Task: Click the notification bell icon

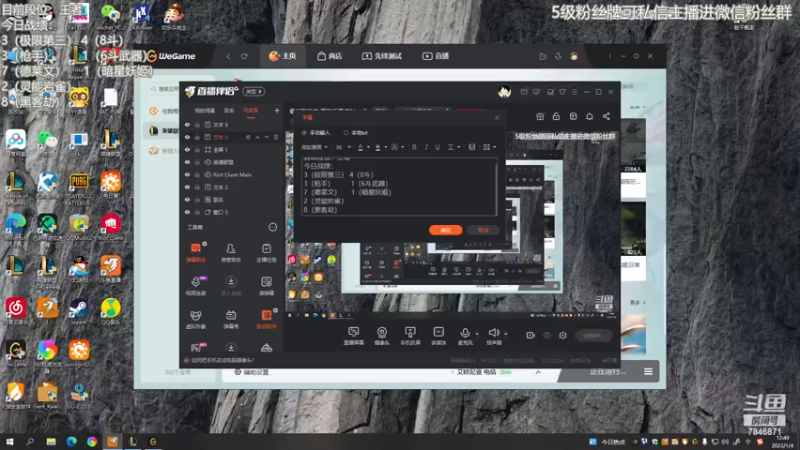Action: [x=589, y=116]
